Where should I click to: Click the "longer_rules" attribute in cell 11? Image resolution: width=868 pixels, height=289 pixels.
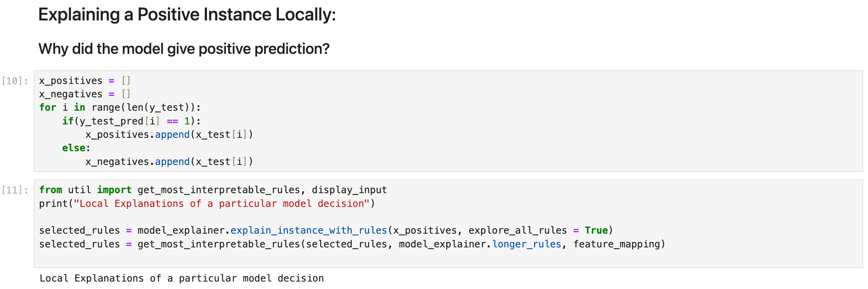(527, 244)
